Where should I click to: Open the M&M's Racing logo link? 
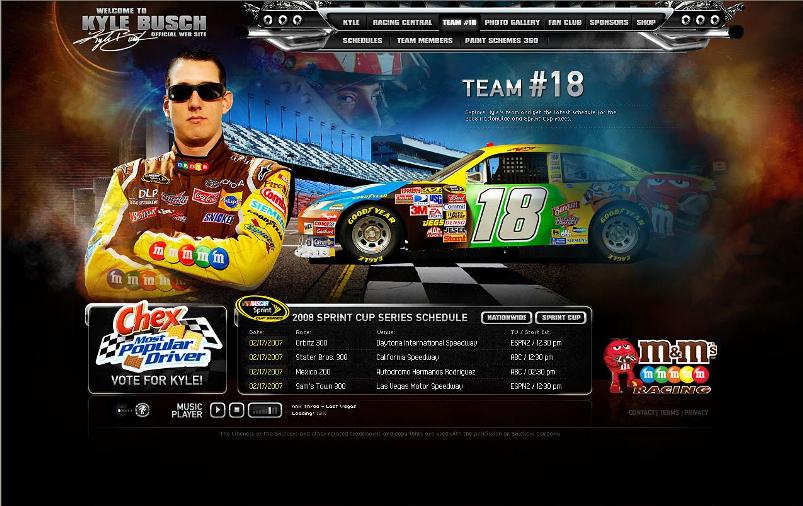[660, 367]
